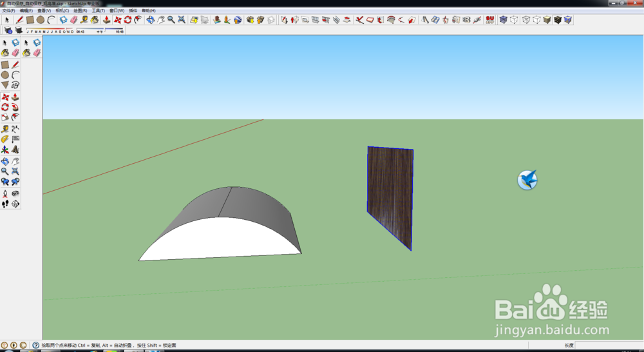Click the month shadow slider
This screenshot has width=644, height=352.
[50, 30]
